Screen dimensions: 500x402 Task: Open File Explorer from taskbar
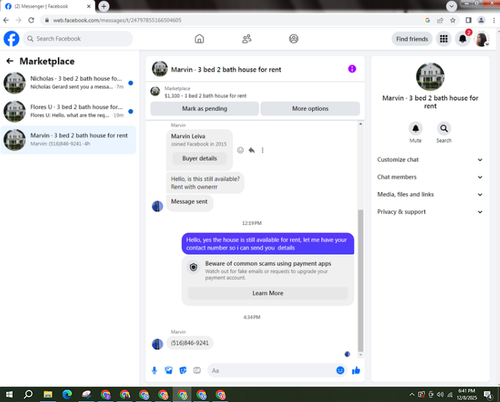point(48,395)
